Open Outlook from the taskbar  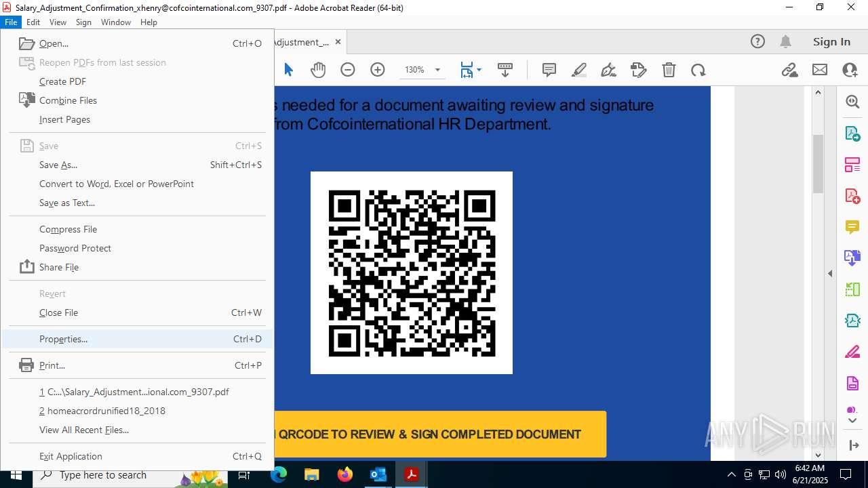(378, 474)
